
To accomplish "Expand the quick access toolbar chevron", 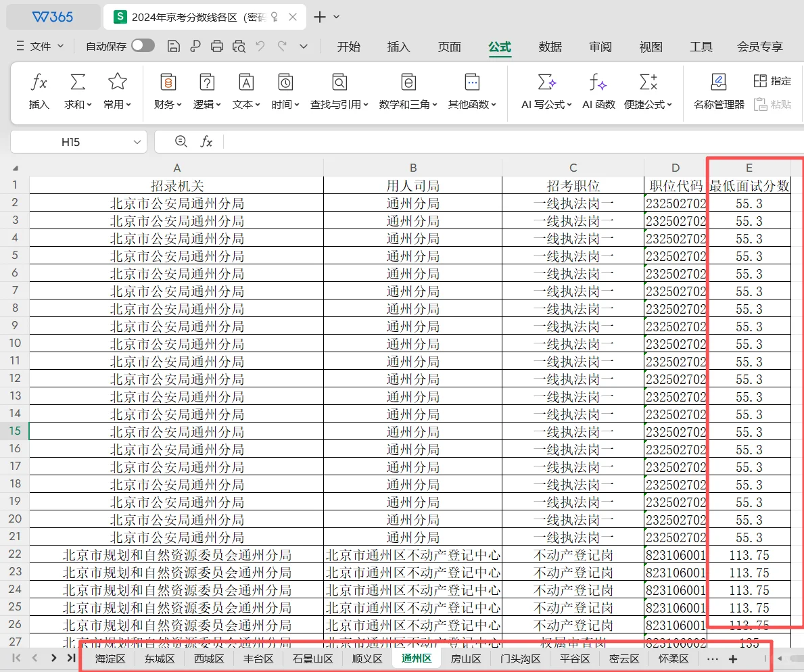I will point(304,46).
